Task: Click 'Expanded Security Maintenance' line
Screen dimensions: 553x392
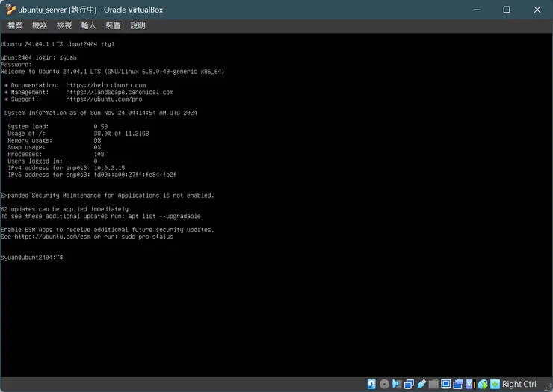Action: (x=108, y=196)
